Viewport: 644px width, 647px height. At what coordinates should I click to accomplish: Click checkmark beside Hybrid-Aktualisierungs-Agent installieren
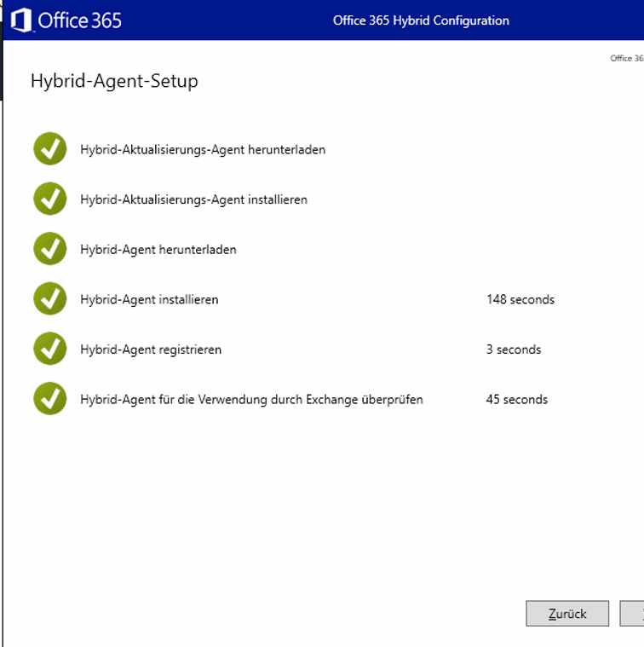[x=50, y=199]
